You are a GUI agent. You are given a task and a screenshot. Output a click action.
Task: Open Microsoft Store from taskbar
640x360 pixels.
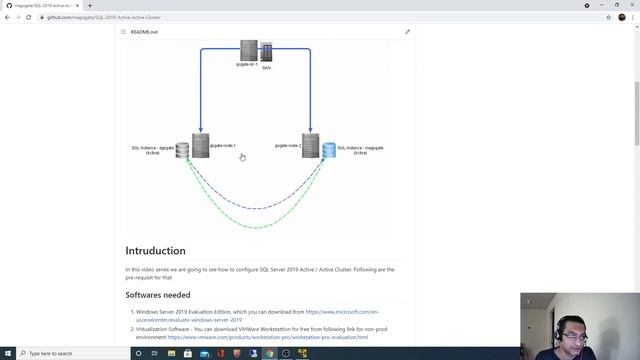tap(188, 353)
